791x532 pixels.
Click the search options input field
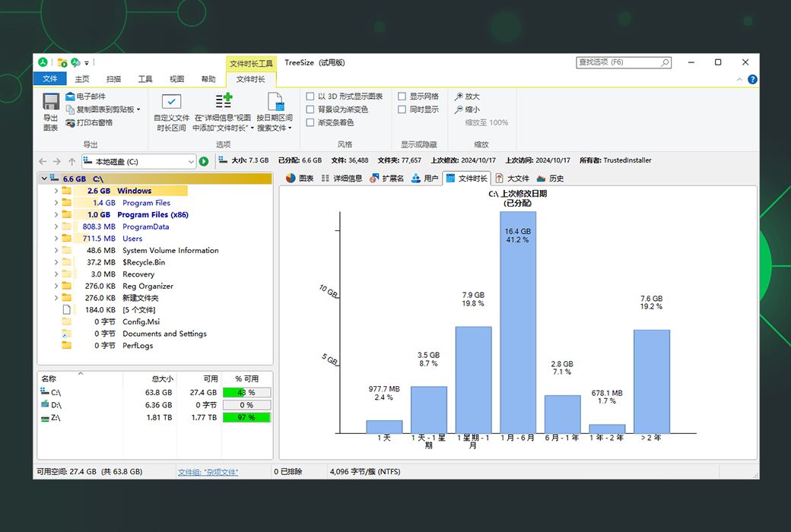pyautogui.click(x=619, y=62)
